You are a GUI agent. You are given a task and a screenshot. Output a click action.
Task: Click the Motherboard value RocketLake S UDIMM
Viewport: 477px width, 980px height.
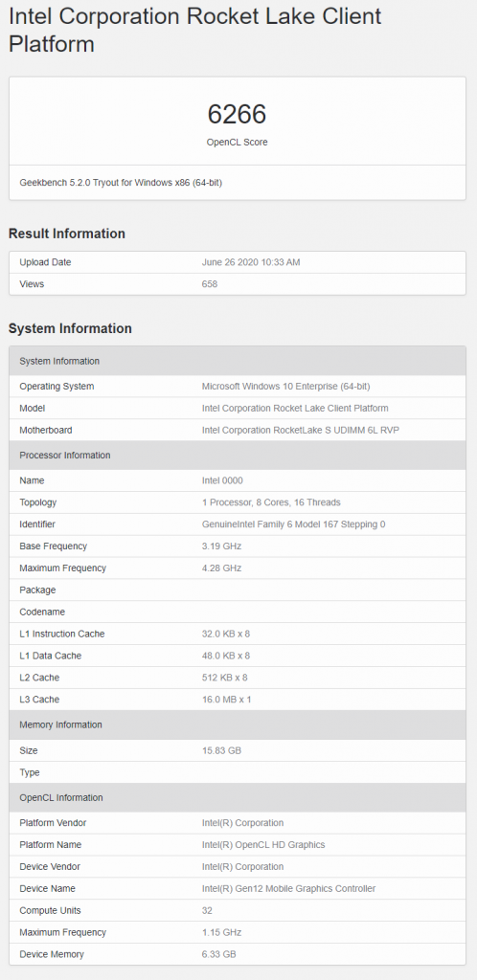coord(303,430)
